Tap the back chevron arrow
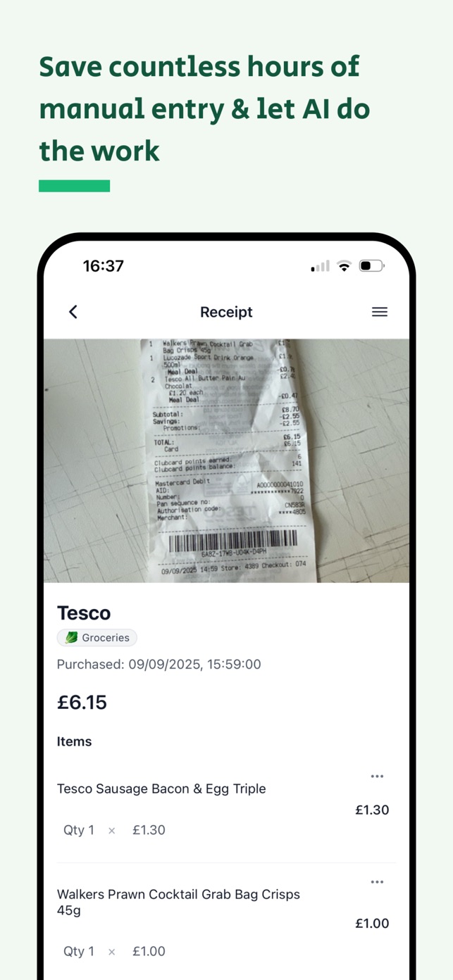453x980 pixels. click(73, 312)
